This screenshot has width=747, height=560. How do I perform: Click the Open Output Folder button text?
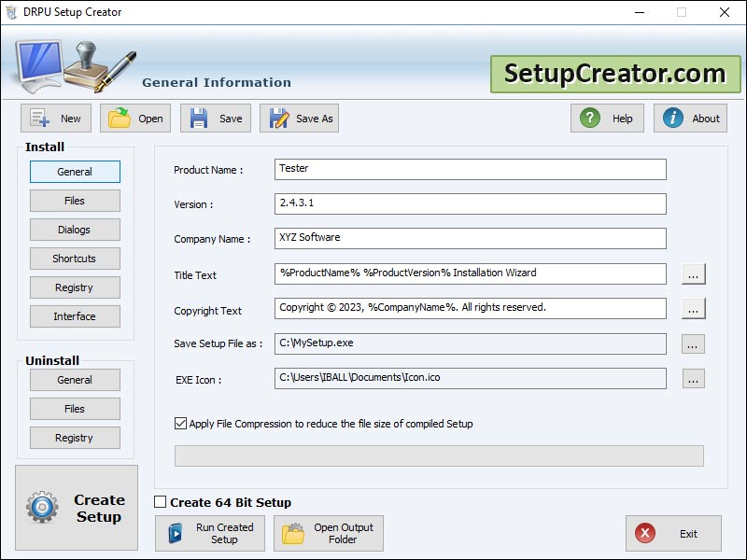coord(343,533)
